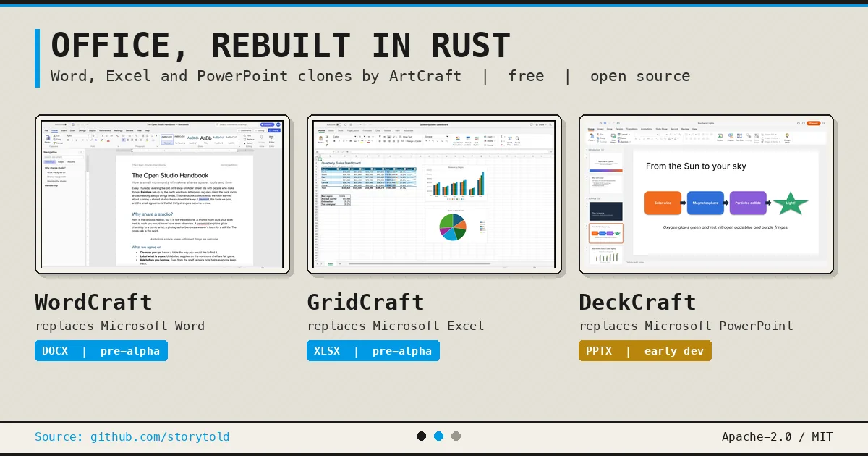Click Merge & Center in GridCraft ribbon

pyautogui.click(x=412, y=141)
